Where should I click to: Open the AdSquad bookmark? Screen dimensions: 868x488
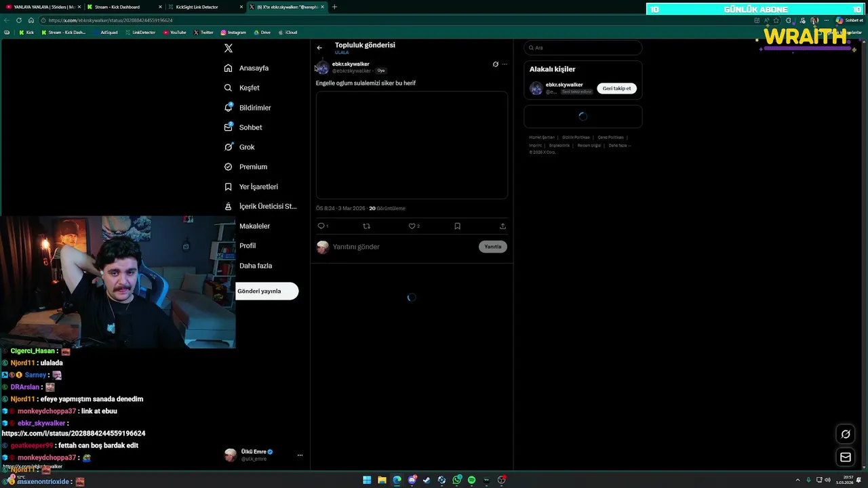click(x=105, y=33)
